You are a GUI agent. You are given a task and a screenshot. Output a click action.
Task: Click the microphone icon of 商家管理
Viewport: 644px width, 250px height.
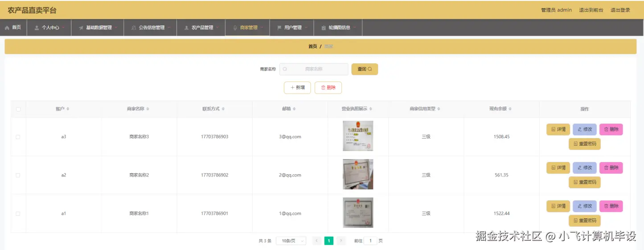pos(235,28)
